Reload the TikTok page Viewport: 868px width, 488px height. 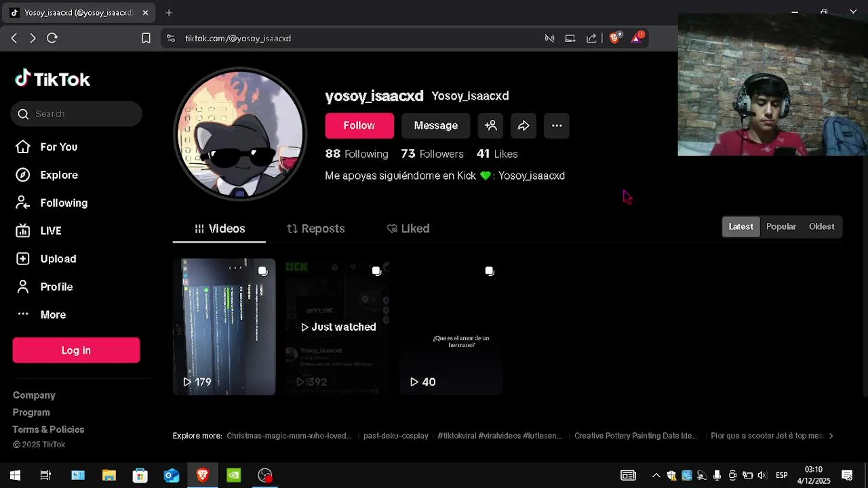(52, 39)
